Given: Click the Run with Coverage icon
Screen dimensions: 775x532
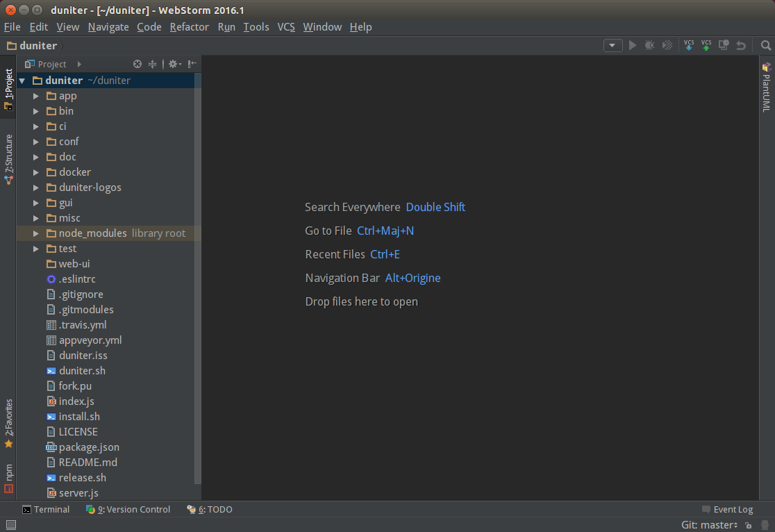Looking at the screenshot, I should [667, 45].
